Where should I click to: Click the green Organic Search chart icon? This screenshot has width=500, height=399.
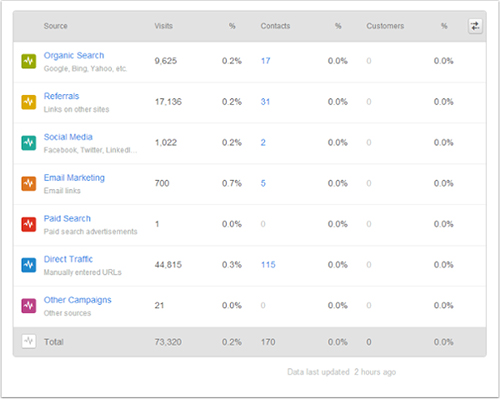click(x=29, y=61)
